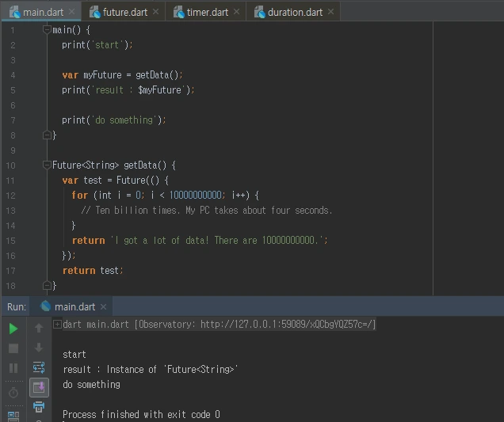This screenshot has height=422, width=504.
Task: Click 'Future<String>' return type on line 10
Action: [x=86, y=165]
